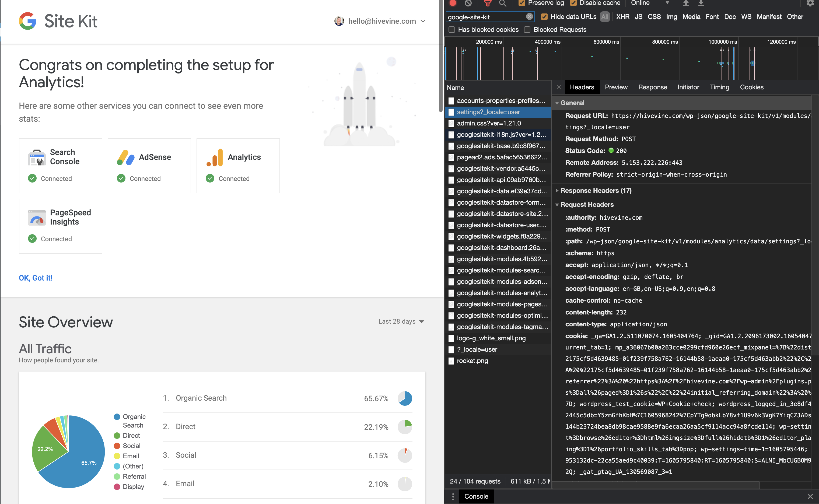
Task: Clear the google-site-kit filter text
Action: (529, 17)
